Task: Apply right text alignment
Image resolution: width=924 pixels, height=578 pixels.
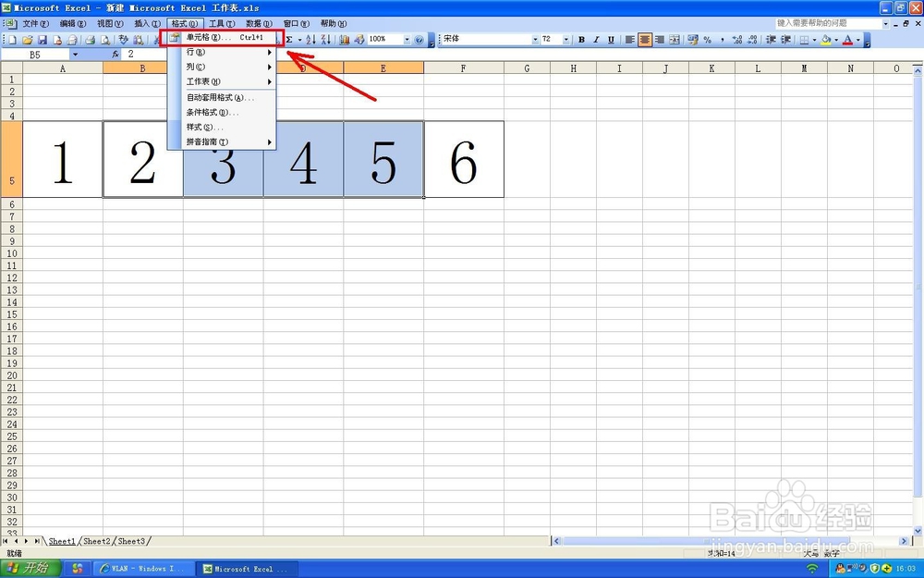Action: point(660,40)
